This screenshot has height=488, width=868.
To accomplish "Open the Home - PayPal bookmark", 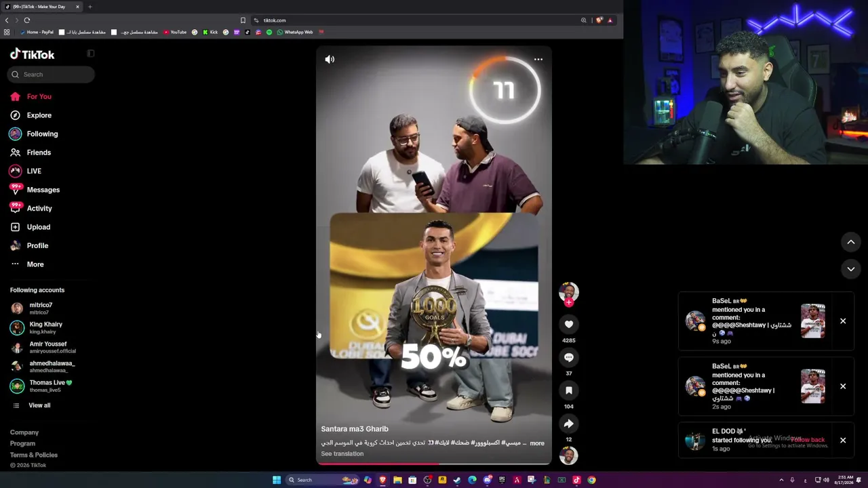I will [x=37, y=32].
